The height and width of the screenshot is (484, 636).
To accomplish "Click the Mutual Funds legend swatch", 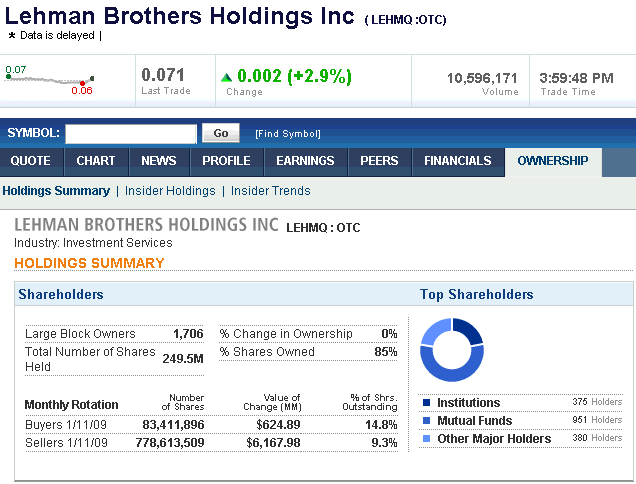I will (x=427, y=421).
